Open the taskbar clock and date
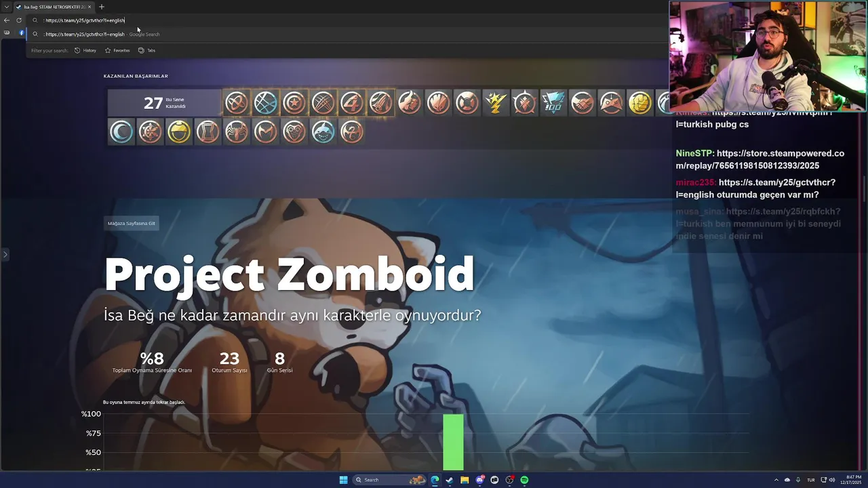Image resolution: width=868 pixels, height=488 pixels. 852,480
